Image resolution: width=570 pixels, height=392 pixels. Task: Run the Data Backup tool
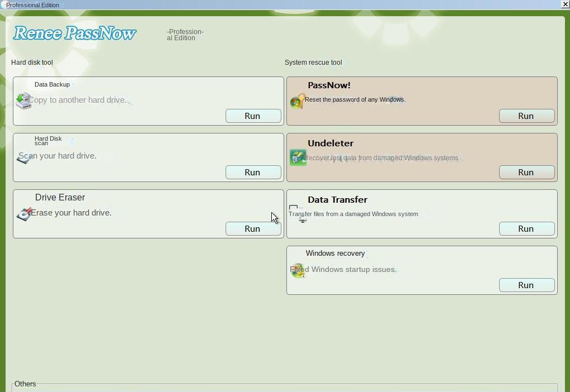pyautogui.click(x=253, y=116)
